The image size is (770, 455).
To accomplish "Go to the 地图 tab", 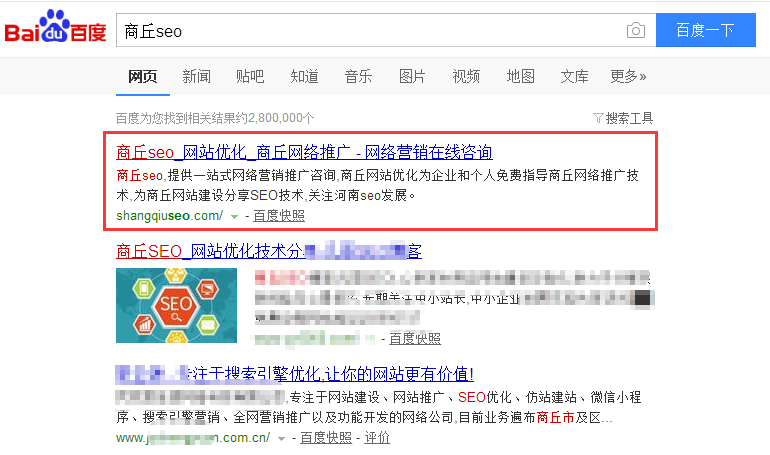I will [x=520, y=76].
